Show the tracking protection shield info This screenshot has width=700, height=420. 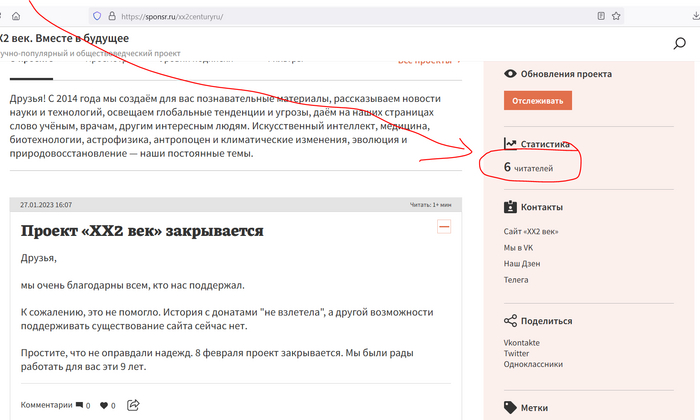[x=97, y=16]
